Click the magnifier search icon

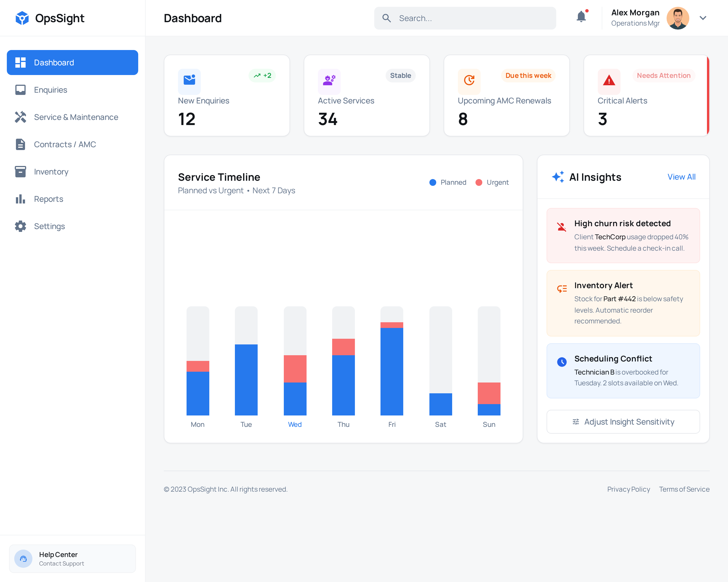[x=387, y=18]
